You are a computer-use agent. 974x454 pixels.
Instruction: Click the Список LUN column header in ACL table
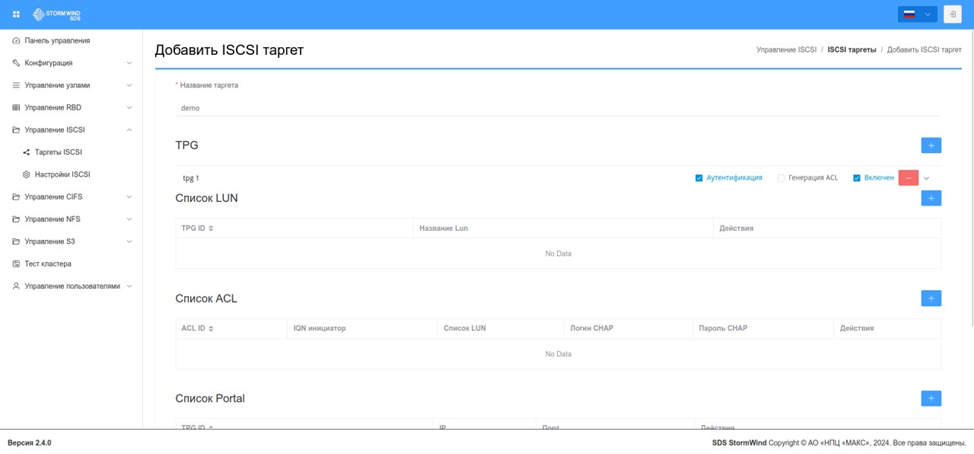click(465, 328)
